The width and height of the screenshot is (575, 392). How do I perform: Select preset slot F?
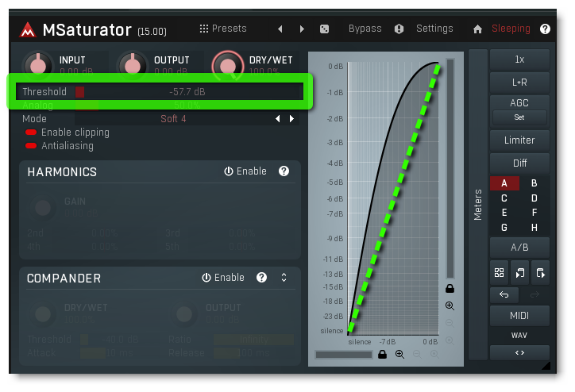[x=534, y=213]
